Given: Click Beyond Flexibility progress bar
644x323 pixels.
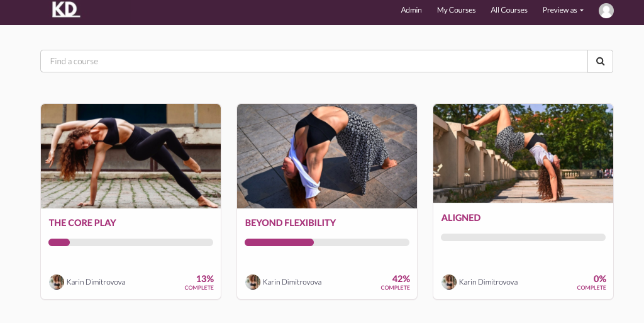Looking at the screenshot, I should (327, 242).
